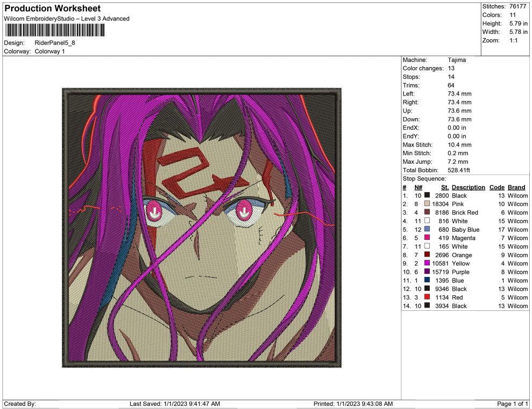Image resolution: width=532 pixels, height=409 pixels.
Task: Click the colorway value 'Colorway 1'
Action: coord(49,52)
